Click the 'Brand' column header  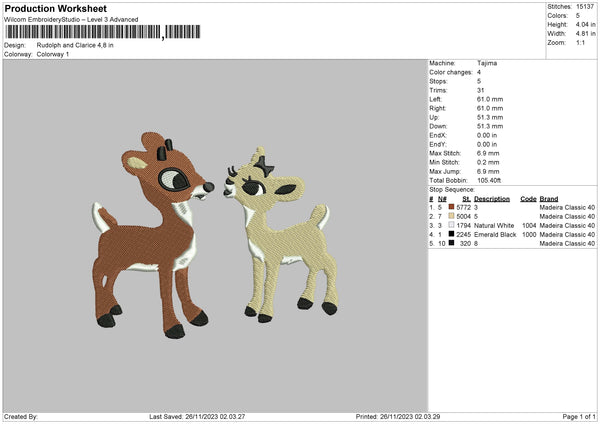pos(549,199)
